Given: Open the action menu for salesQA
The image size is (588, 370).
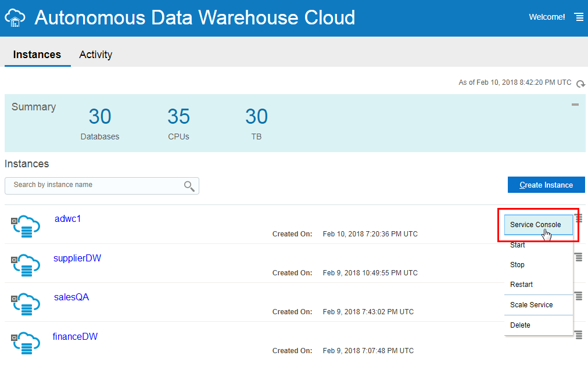Looking at the screenshot, I should click(578, 296).
